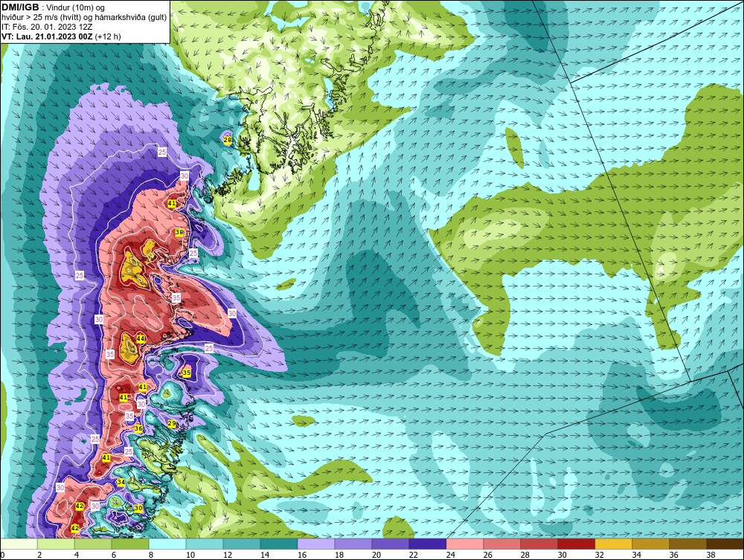Click the initial time 'IT: Fös. 20. 01. 2023 12Z'
744x560 pixels.
pyautogui.click(x=46, y=27)
